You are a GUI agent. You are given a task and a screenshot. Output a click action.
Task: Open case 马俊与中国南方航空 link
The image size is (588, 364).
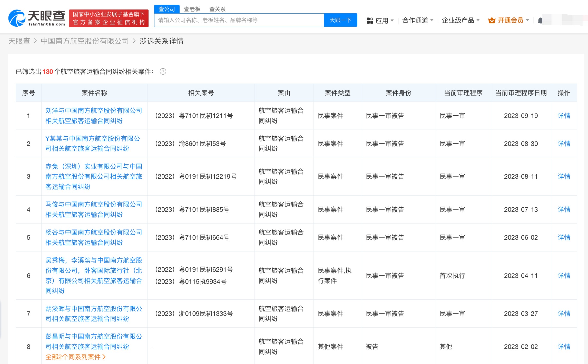coord(94,209)
